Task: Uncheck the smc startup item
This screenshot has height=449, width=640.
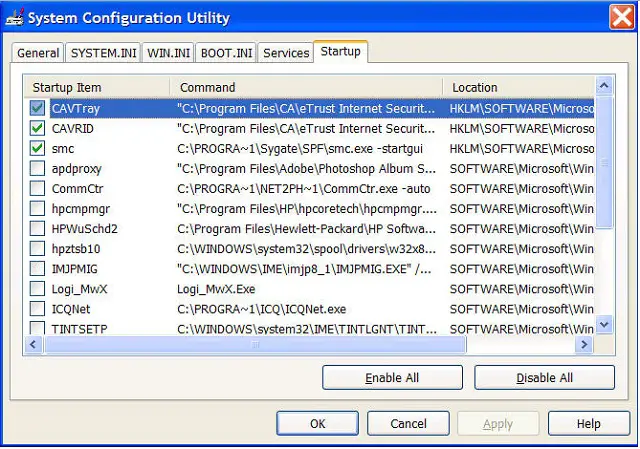Action: coord(37,148)
